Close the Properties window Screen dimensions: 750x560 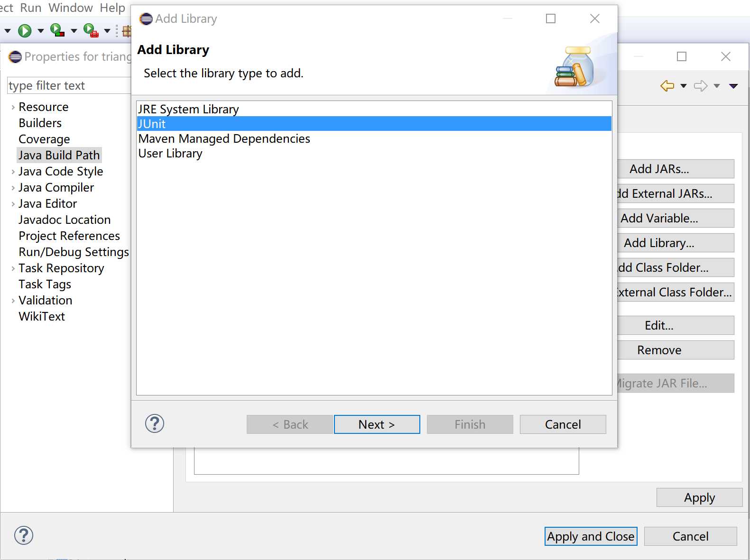coord(726,56)
